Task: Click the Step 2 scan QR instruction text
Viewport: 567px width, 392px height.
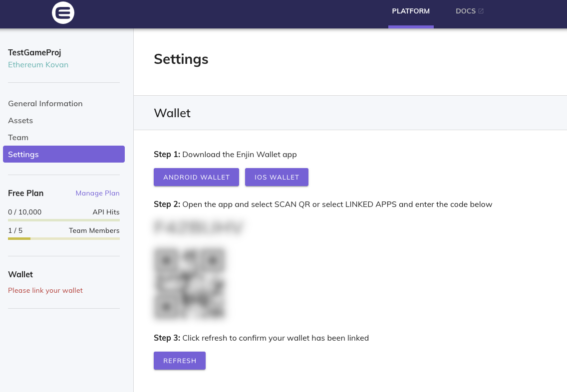Action: [x=323, y=204]
